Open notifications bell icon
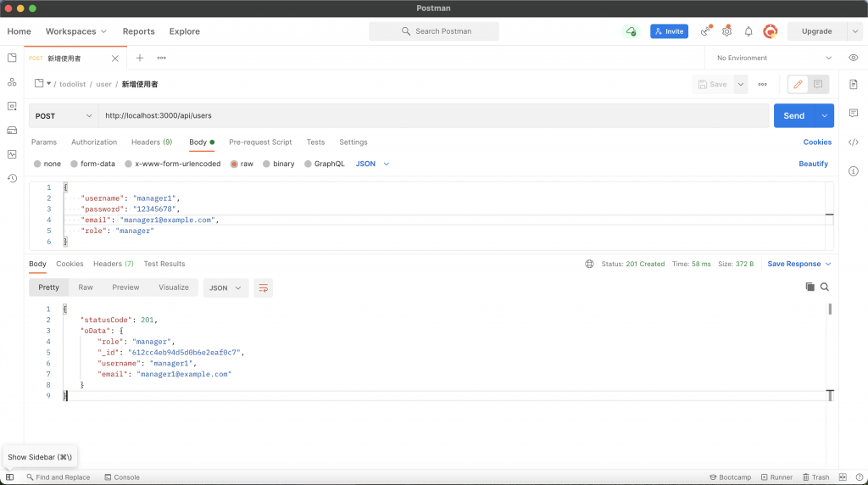This screenshot has width=868, height=485. (x=748, y=31)
